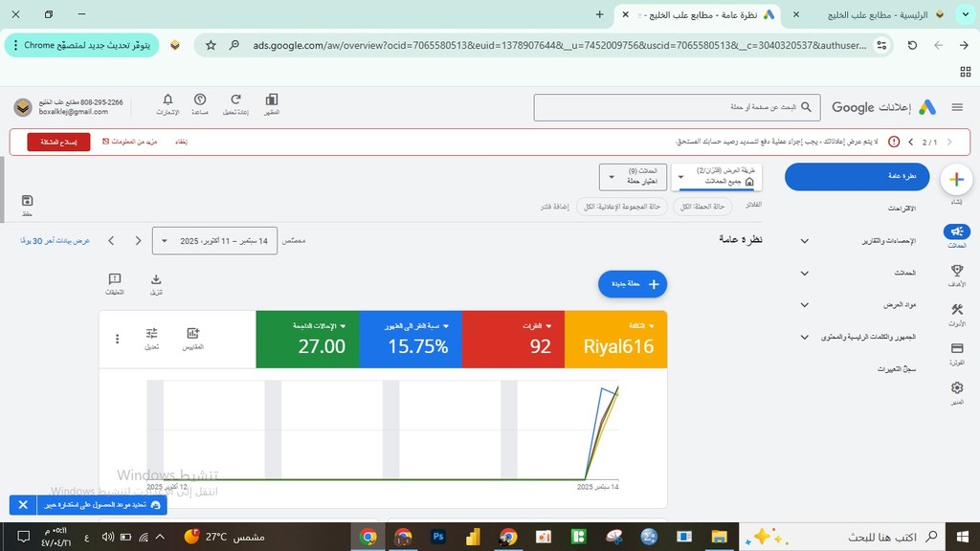980x551 pixels.
Task: Click the red Fix it (إصلاح المشكلة) button
Action: click(58, 142)
